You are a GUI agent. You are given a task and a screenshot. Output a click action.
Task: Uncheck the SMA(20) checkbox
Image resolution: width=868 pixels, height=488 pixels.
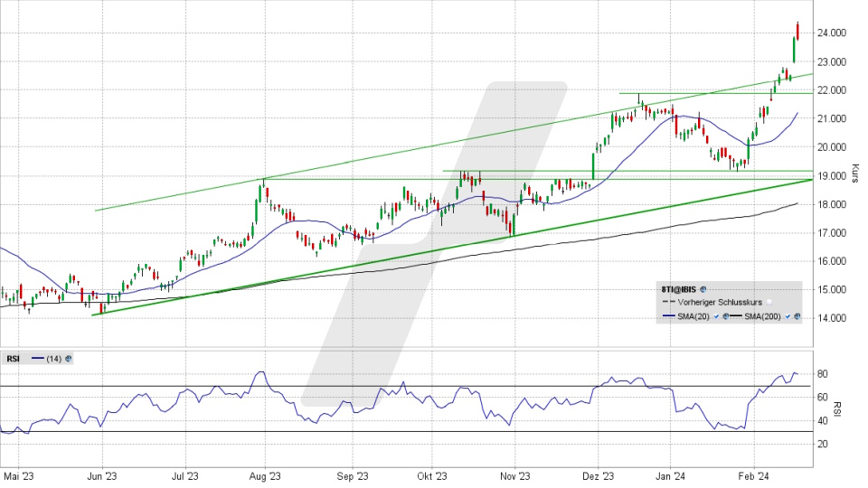click(716, 316)
